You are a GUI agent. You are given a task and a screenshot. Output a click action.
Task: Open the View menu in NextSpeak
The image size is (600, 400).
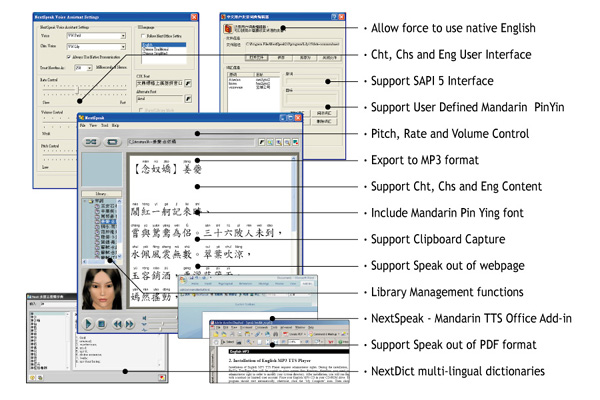pyautogui.click(x=93, y=126)
